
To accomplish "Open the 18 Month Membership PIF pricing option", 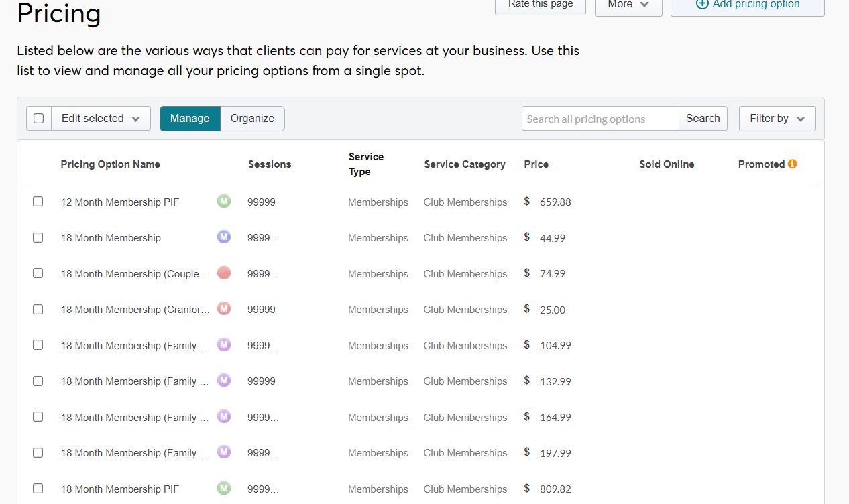I will pos(120,489).
